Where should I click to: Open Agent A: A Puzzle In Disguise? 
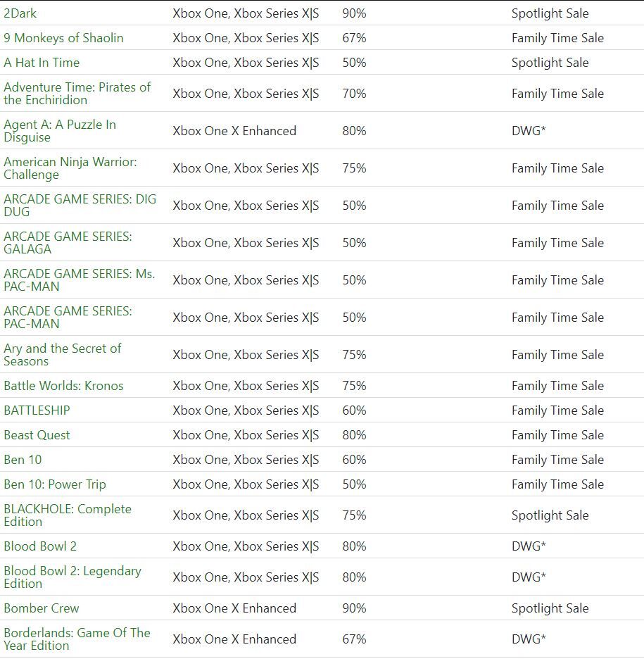60,131
